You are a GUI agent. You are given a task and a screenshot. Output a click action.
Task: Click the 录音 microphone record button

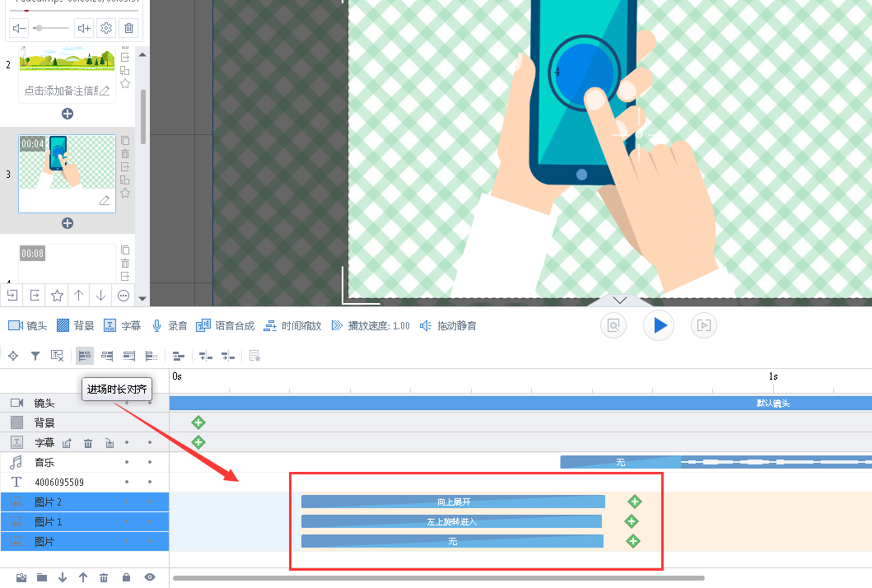(170, 325)
